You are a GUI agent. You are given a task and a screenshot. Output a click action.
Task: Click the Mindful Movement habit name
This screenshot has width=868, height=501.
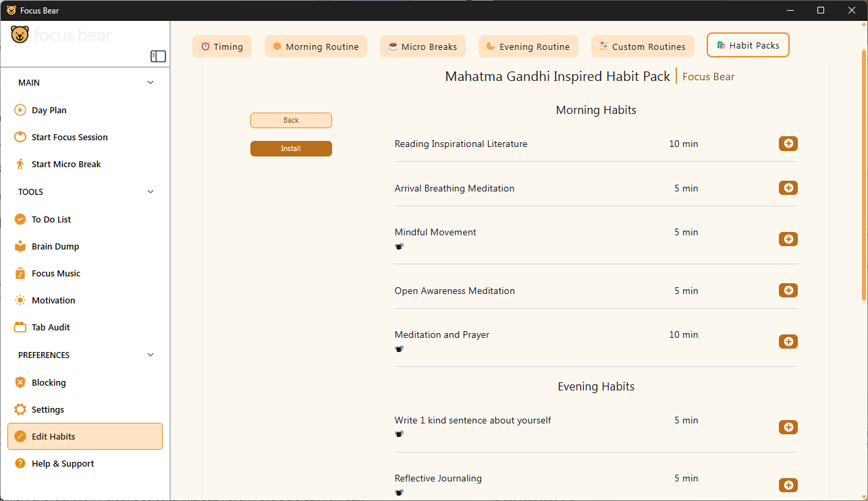(x=435, y=232)
